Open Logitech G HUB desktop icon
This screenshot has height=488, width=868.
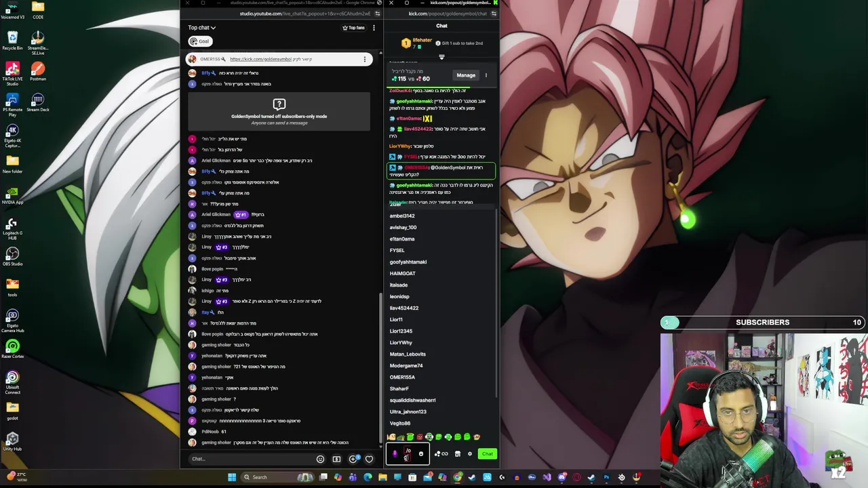tap(12, 227)
